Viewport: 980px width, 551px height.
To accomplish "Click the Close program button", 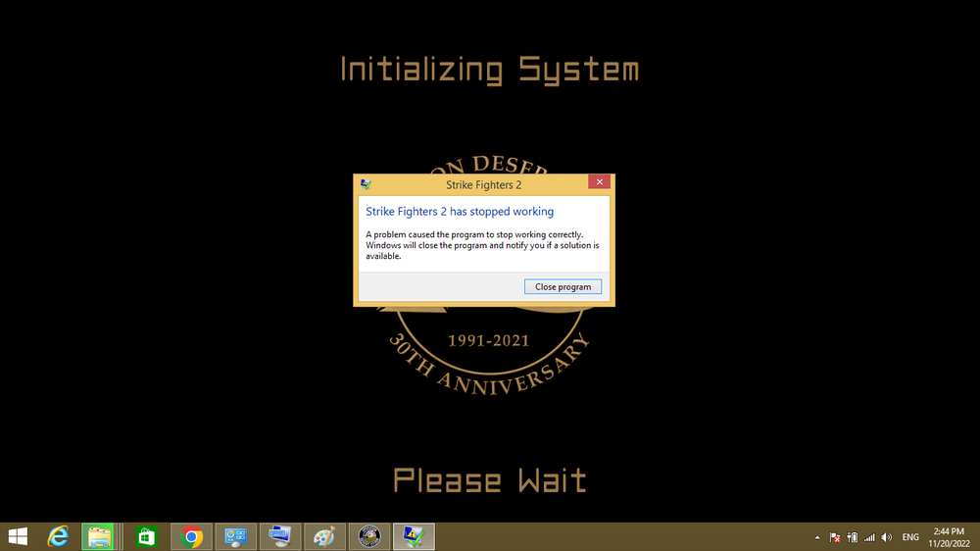I will click(x=563, y=286).
